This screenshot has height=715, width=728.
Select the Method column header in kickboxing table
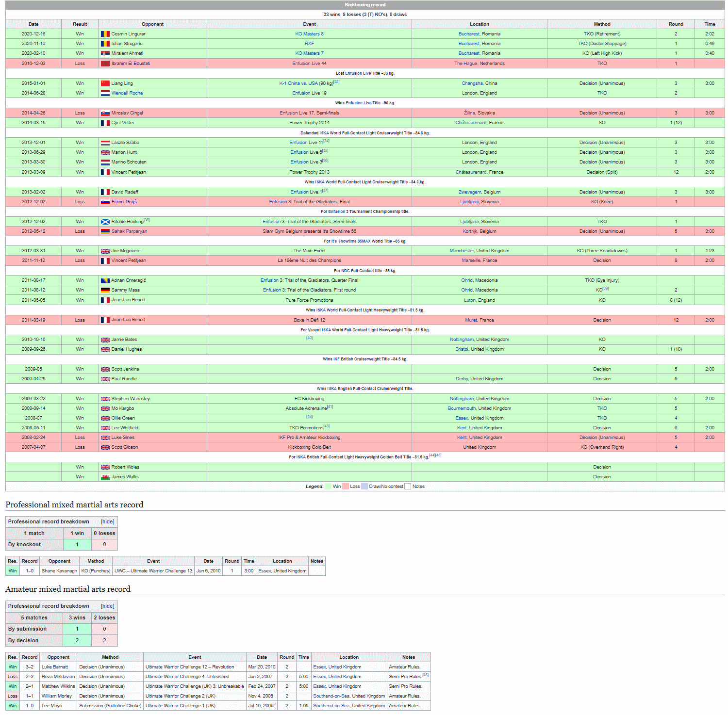pyautogui.click(x=602, y=24)
